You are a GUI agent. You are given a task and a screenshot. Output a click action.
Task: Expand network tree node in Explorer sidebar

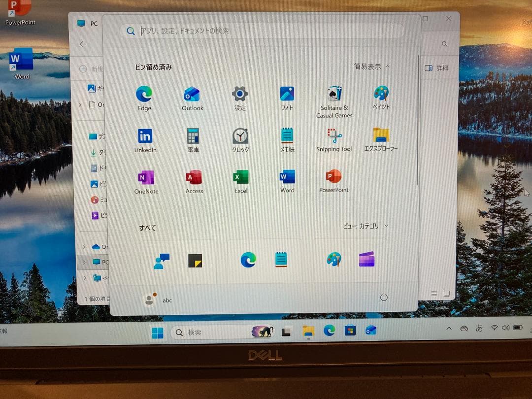coord(85,278)
